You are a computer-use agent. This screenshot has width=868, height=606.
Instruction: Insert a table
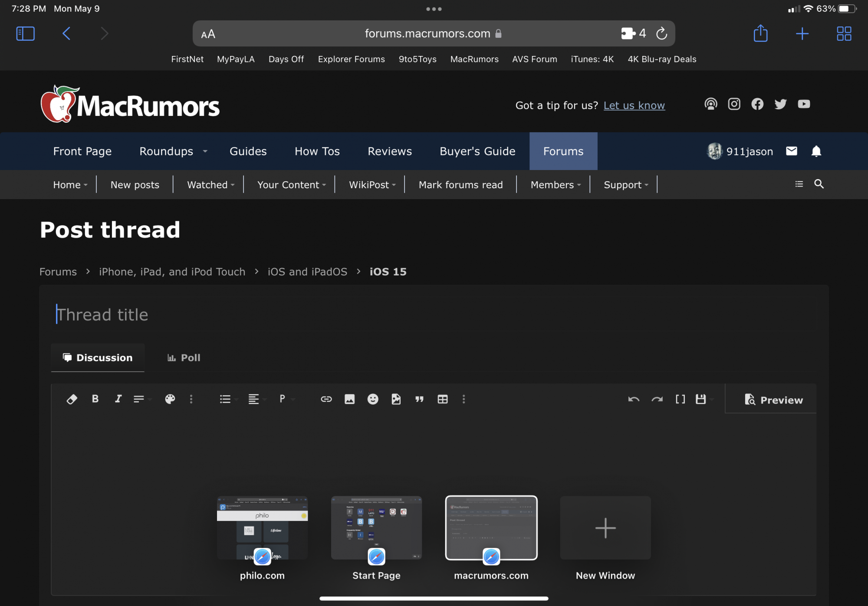(x=443, y=399)
